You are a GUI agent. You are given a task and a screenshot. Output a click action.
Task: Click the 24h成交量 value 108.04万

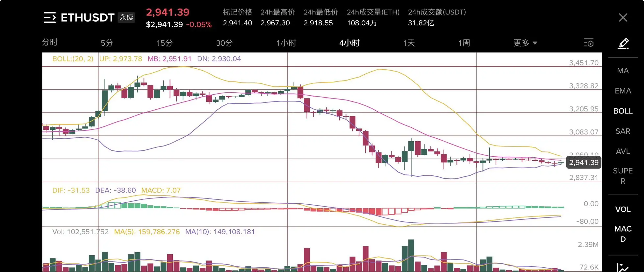(362, 23)
